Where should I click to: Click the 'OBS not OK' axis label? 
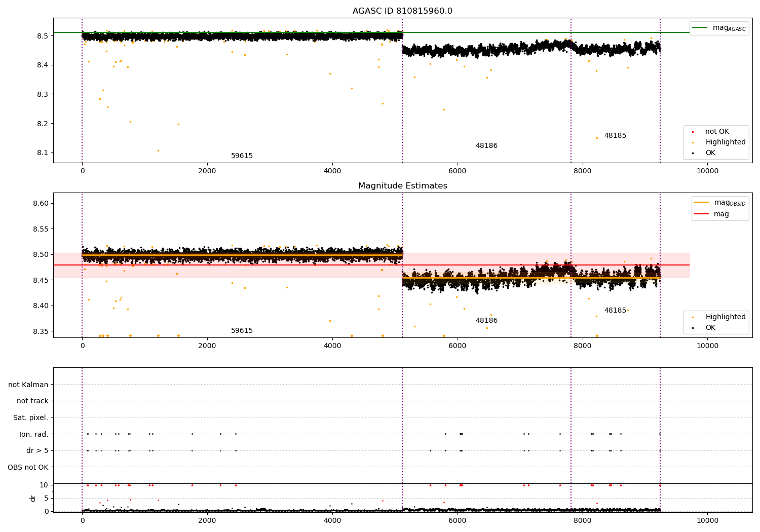[28, 467]
